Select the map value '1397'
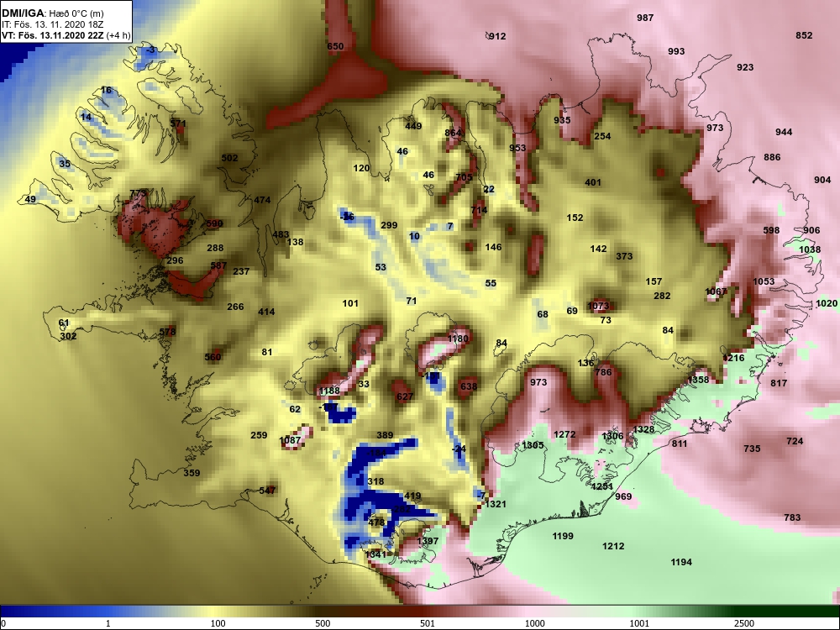Viewport: 840px width, 630px height. 427,541
